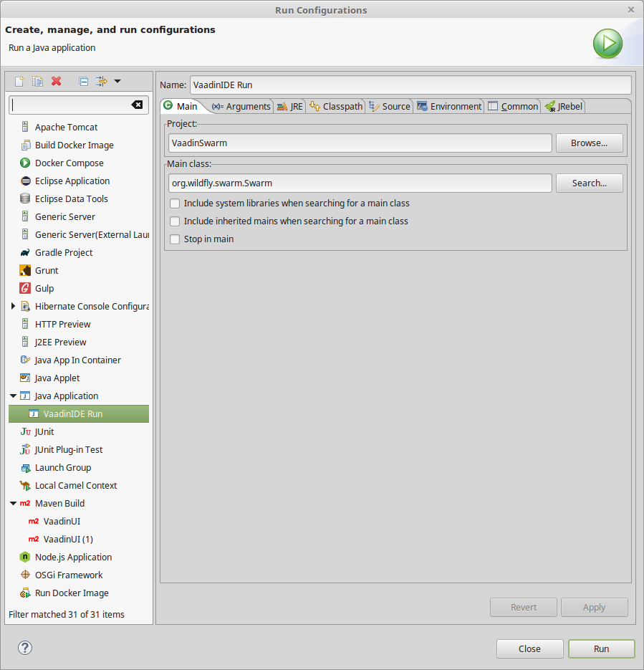Image resolution: width=644 pixels, height=670 pixels.
Task: Click the Launch Group icon
Action: pos(26,468)
